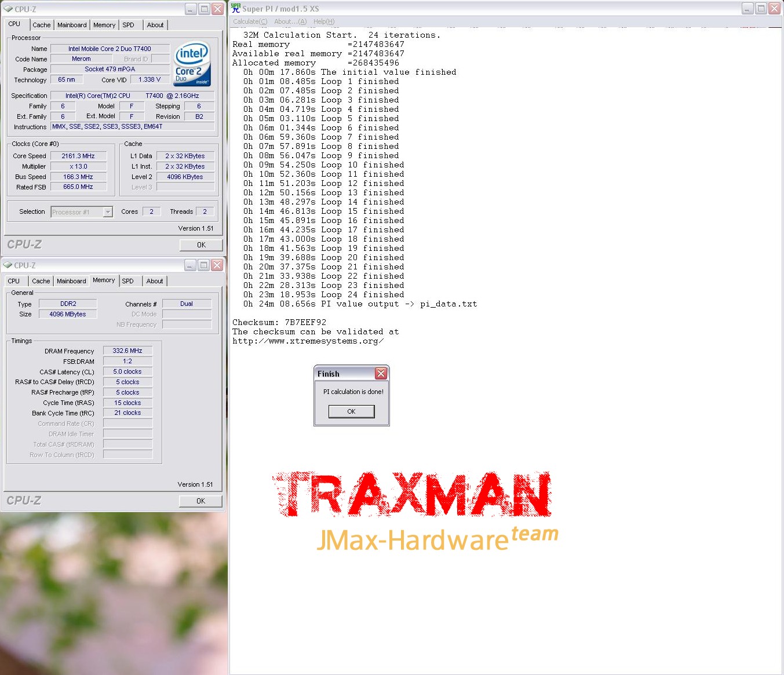Click the Checksum: 7B7EEF92 line
Screen dimensions: 784x675
click(279, 322)
